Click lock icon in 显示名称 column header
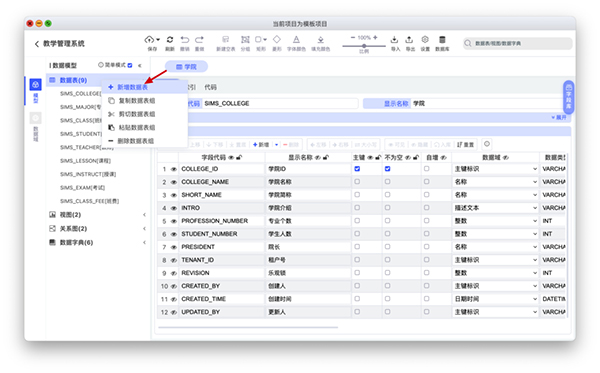The width and height of the screenshot is (600, 373). pos(326,158)
